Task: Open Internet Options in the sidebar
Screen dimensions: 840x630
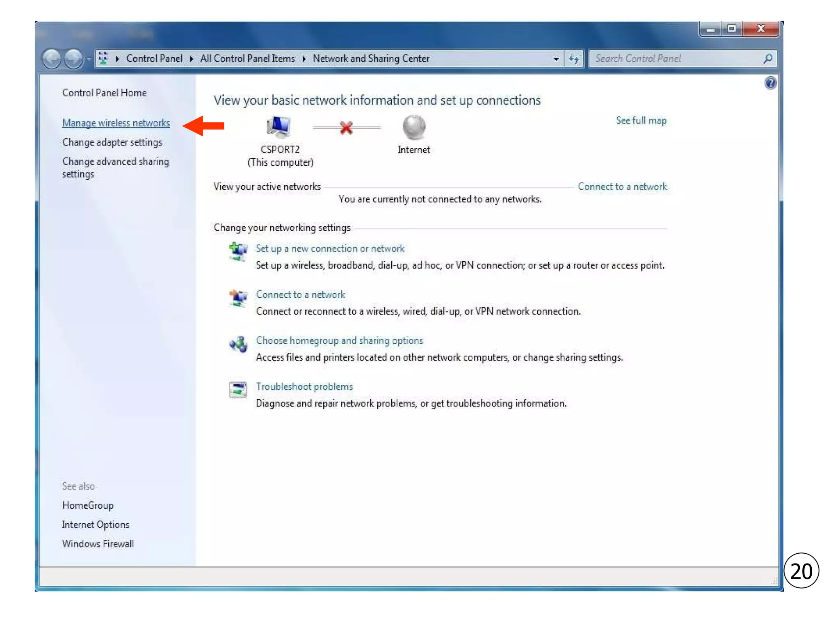Action: (x=96, y=525)
